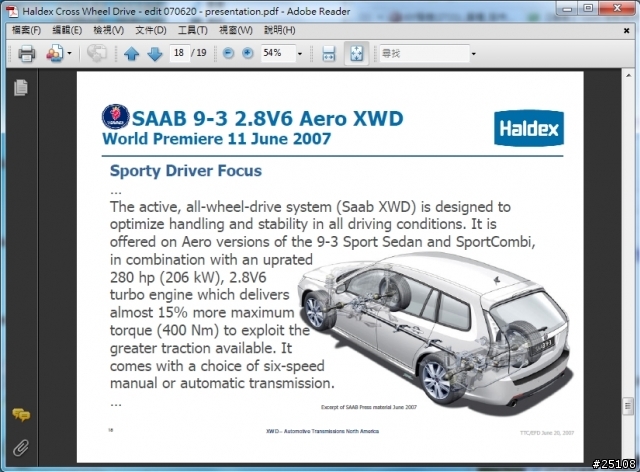Toggle the fit full page icon
The height and width of the screenshot is (472, 640).
[356, 53]
